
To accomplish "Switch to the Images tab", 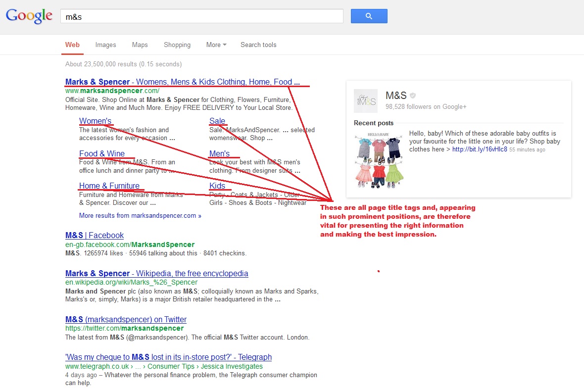I will pos(105,45).
